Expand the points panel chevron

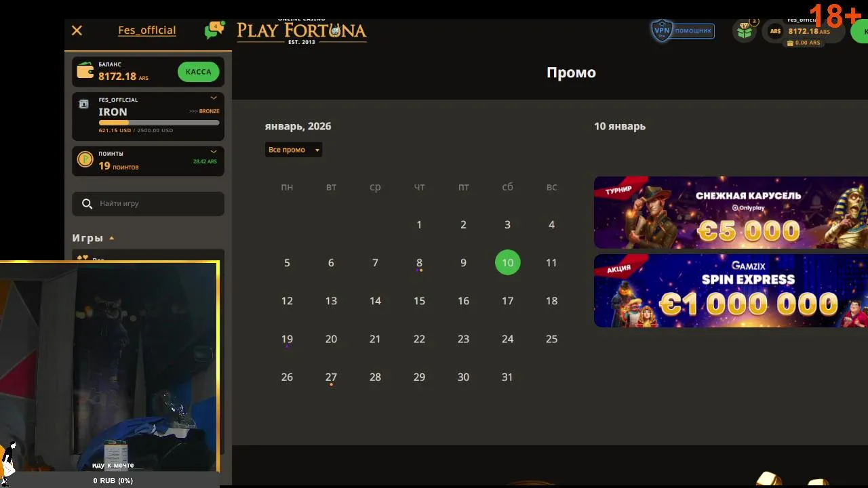[x=214, y=152]
